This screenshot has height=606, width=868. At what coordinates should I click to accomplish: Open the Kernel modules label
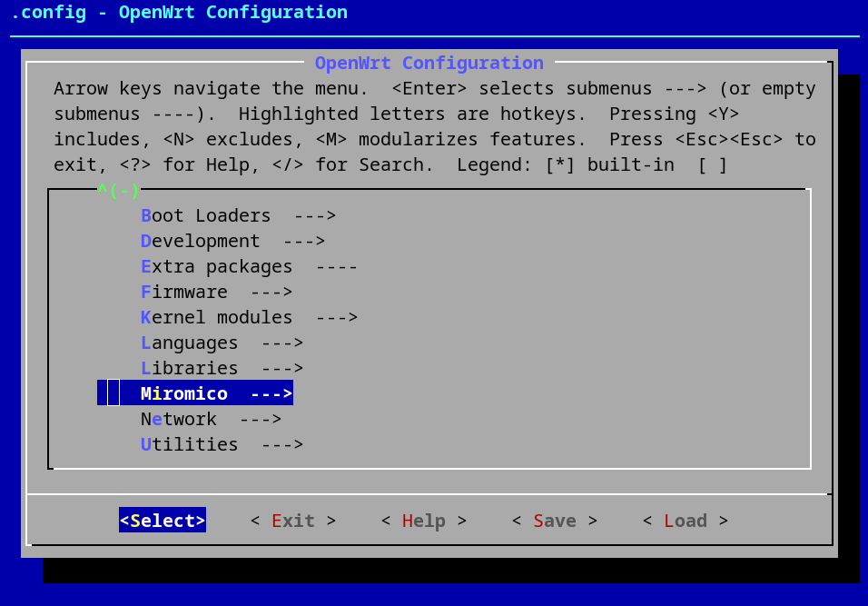(x=216, y=317)
